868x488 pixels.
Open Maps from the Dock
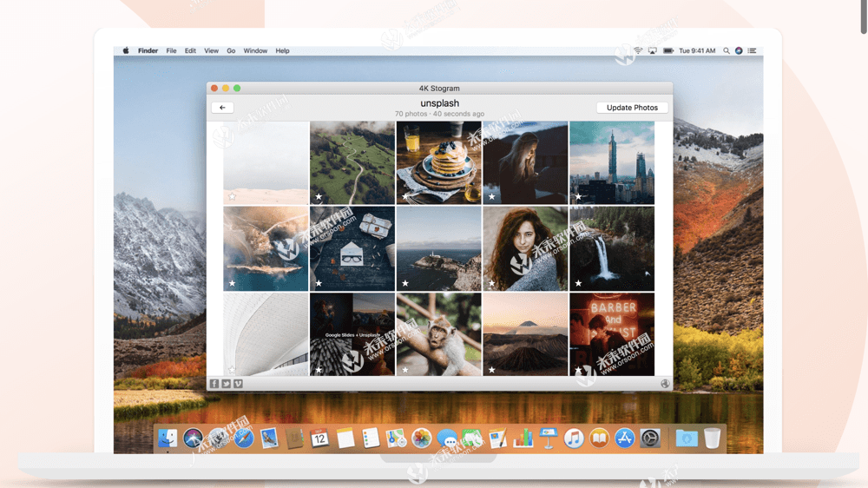[x=396, y=439]
